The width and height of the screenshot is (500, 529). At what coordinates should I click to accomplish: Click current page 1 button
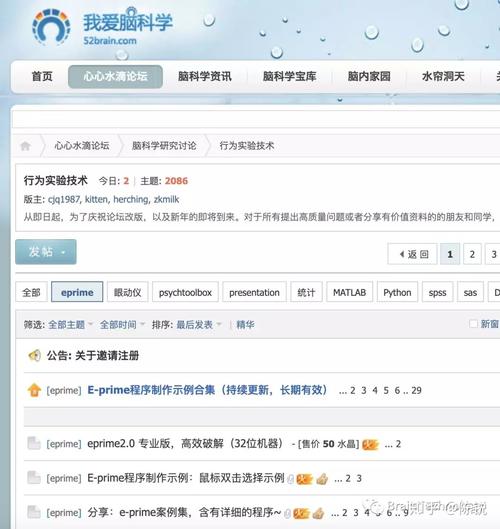pyautogui.click(x=450, y=254)
